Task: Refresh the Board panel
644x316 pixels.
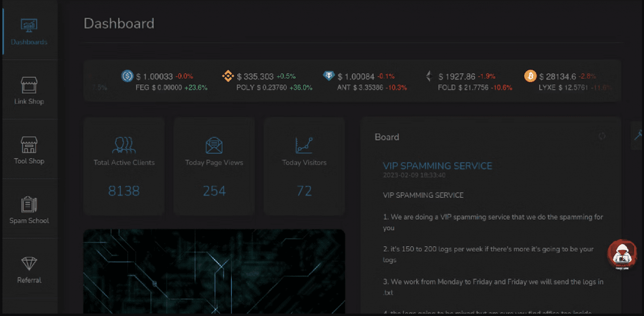Action: [602, 136]
